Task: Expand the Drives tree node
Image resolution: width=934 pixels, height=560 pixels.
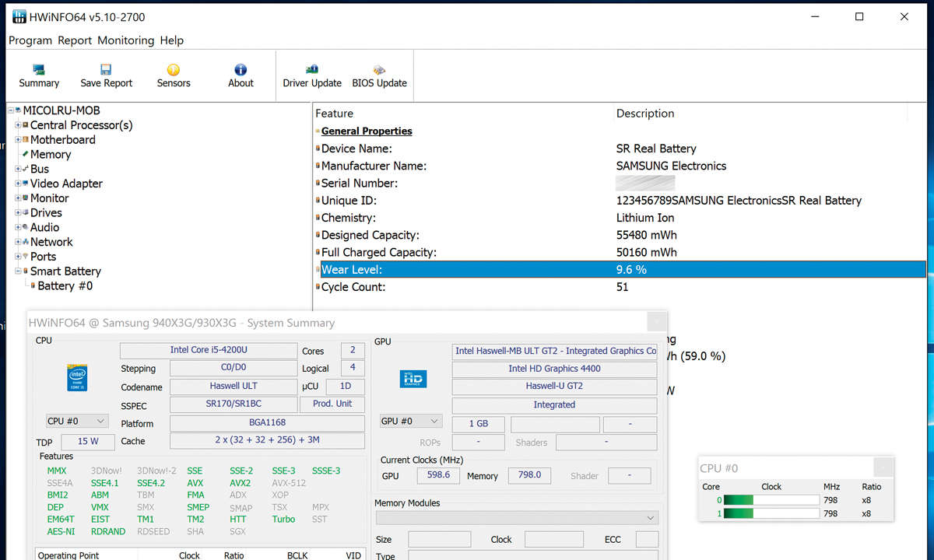Action: (18, 213)
